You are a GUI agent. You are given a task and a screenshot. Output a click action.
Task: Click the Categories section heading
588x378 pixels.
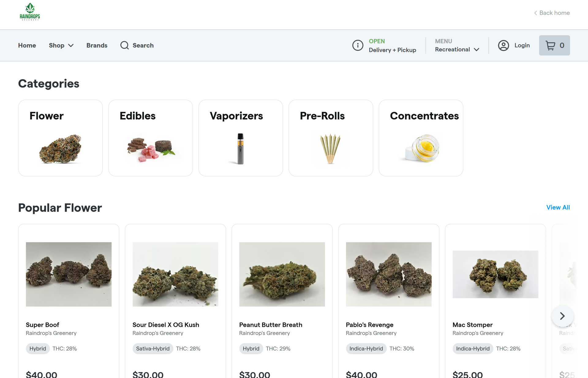49,84
